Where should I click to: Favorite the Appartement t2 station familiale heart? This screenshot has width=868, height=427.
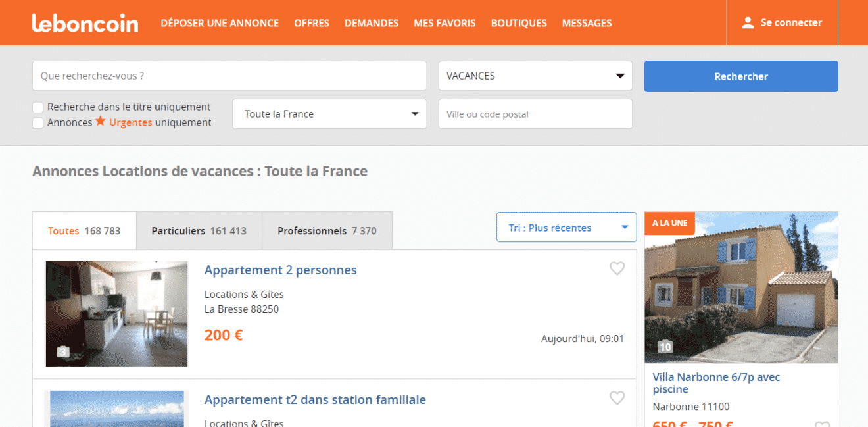(x=617, y=398)
